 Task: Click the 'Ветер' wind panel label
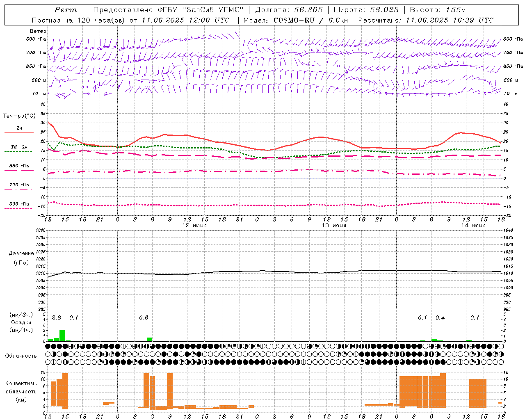pos(38,31)
